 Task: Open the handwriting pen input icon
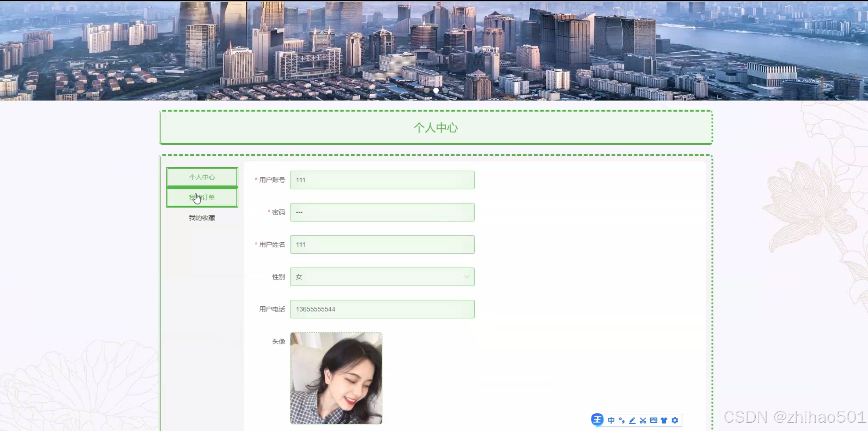[x=632, y=420]
